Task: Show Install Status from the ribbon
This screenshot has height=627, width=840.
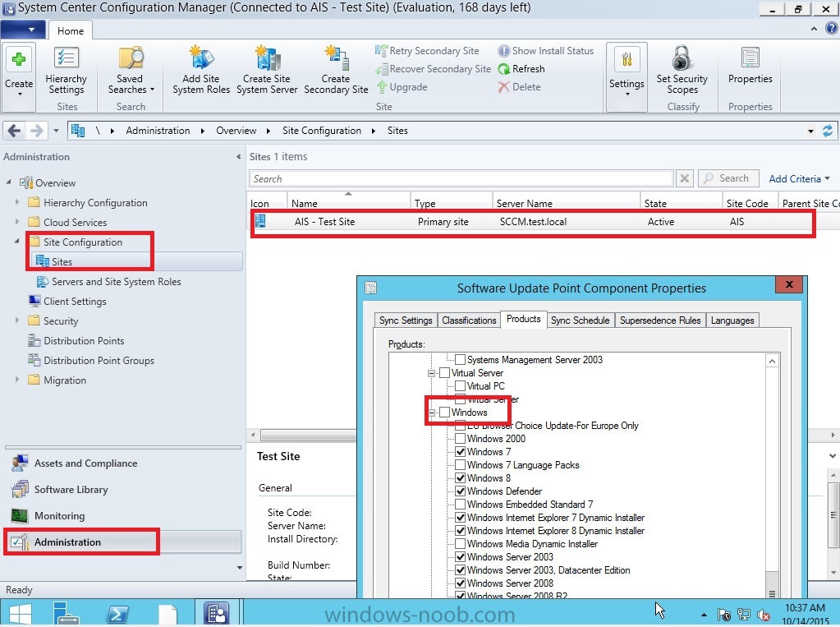Action: [x=545, y=51]
